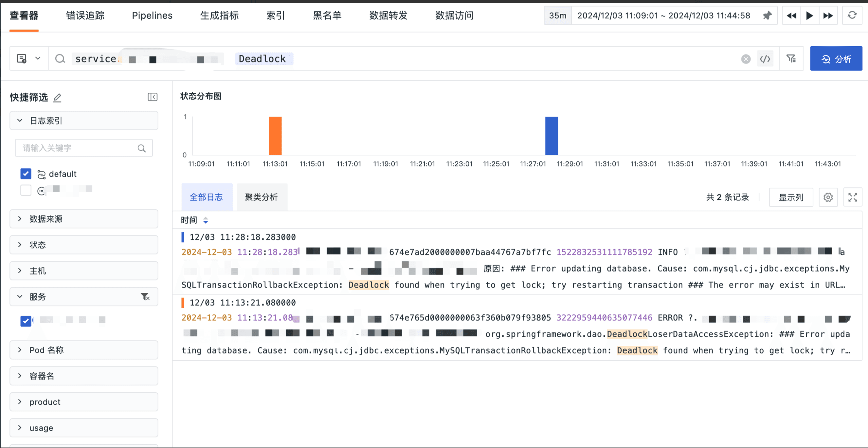Expand log list to fullscreen icon

point(853,197)
